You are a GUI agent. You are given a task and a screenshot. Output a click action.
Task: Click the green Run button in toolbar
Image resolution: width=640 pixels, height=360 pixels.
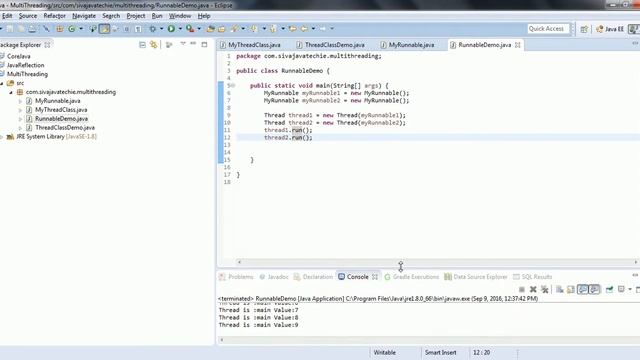click(x=171, y=29)
